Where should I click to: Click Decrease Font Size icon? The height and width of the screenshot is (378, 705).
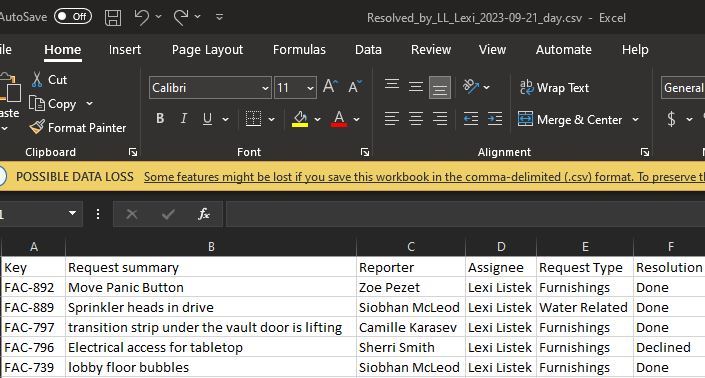tap(355, 86)
